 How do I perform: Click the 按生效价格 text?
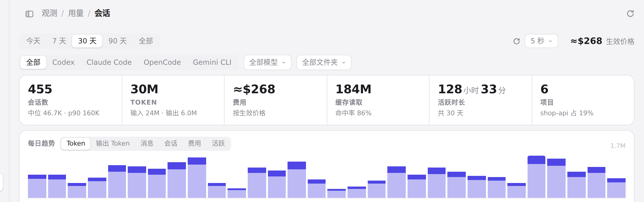point(249,113)
